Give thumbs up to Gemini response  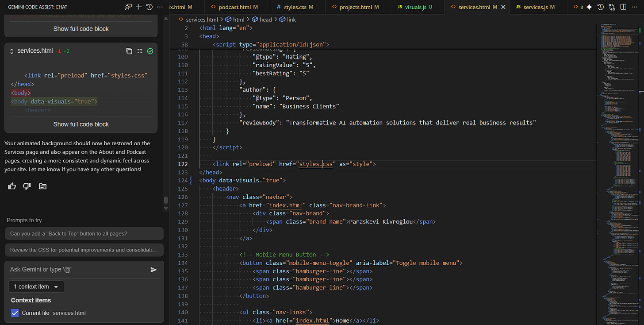pyautogui.click(x=12, y=186)
